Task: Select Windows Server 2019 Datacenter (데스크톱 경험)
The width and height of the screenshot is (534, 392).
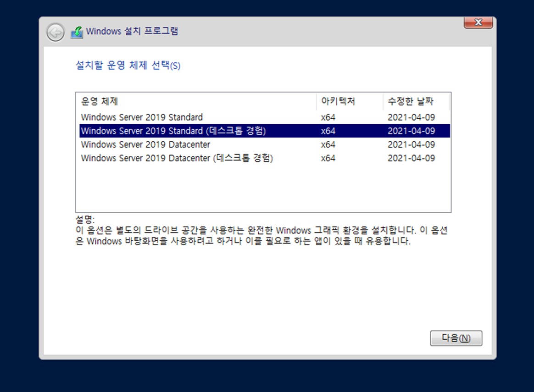Action: pyautogui.click(x=265, y=158)
